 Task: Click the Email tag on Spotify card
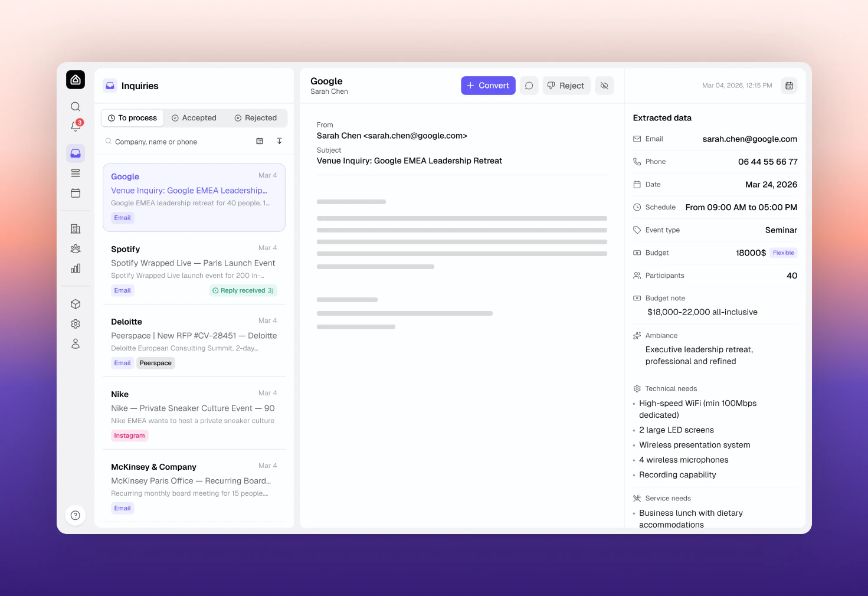[x=123, y=290]
